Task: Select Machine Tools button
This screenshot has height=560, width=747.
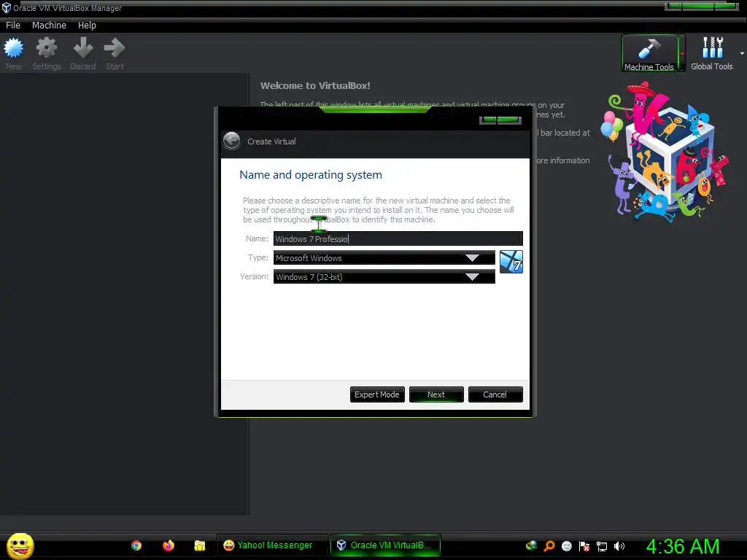Action: [x=649, y=52]
